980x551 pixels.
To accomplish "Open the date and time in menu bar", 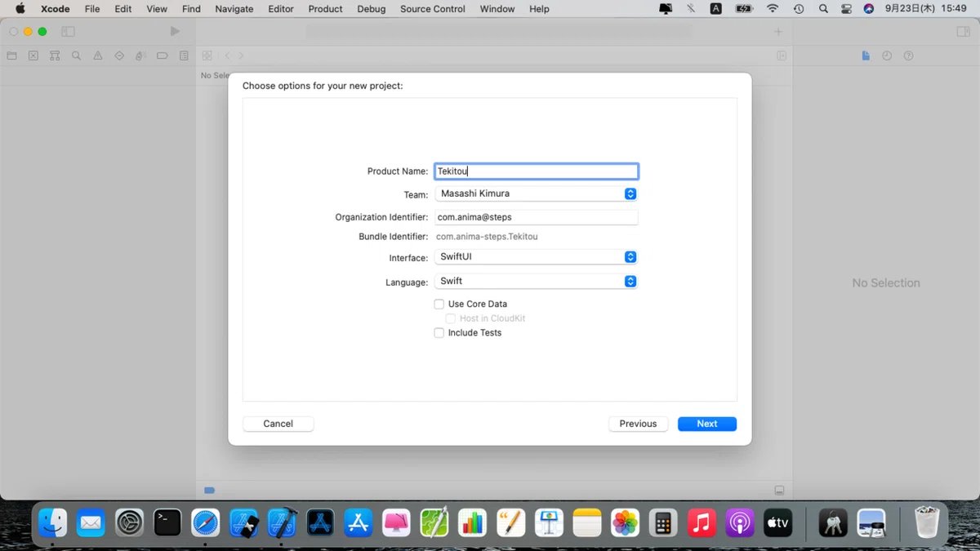I will click(926, 9).
